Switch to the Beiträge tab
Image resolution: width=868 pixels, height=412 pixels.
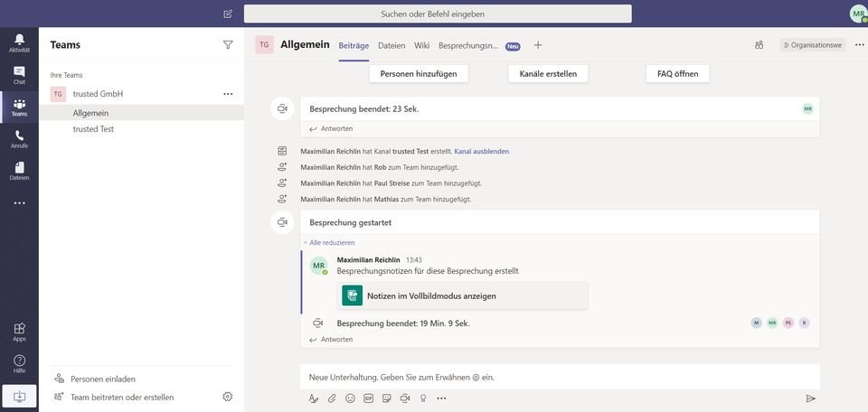354,46
